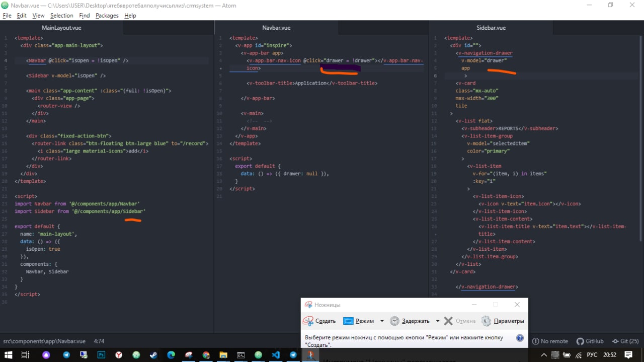Image resolution: width=644 pixels, height=362 pixels.
Task: Click max-width="300" in Sidebar.vue
Action: click(477, 98)
